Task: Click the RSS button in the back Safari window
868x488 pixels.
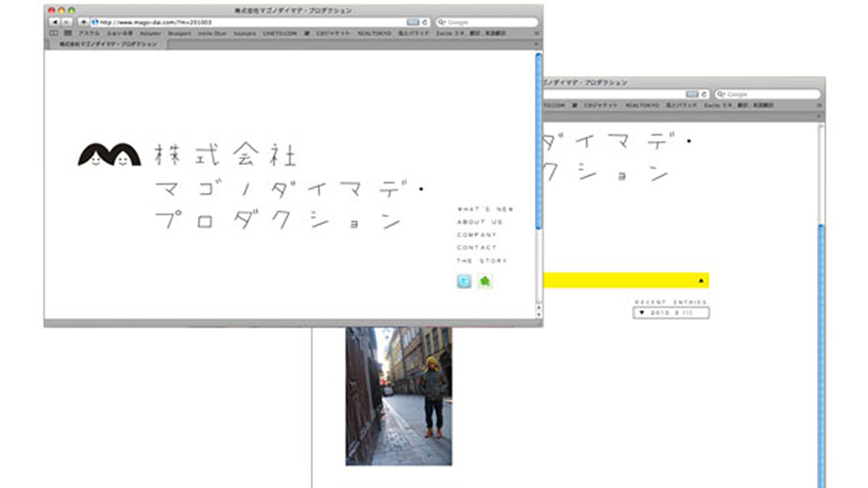Action: 692,94
